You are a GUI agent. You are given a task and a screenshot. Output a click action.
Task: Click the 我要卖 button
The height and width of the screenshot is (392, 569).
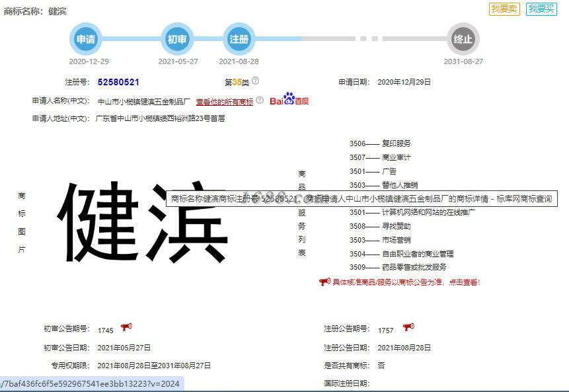(504, 9)
